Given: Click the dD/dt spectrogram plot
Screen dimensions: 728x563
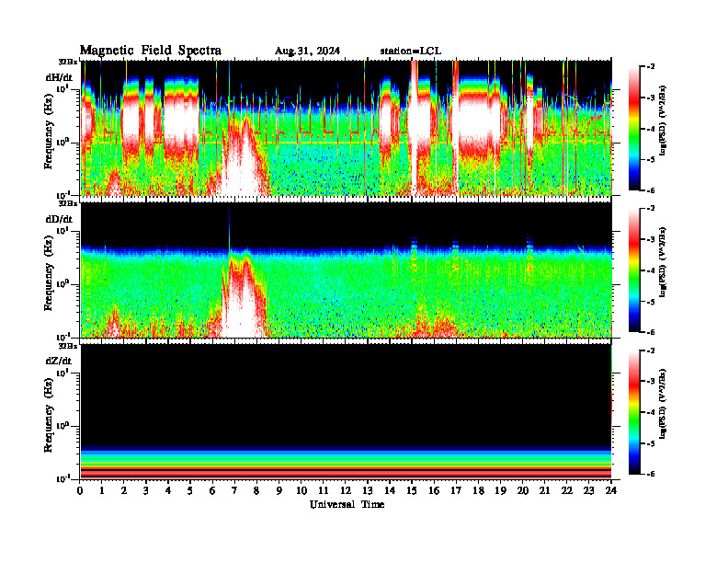Looking at the screenshot, I should [x=346, y=270].
